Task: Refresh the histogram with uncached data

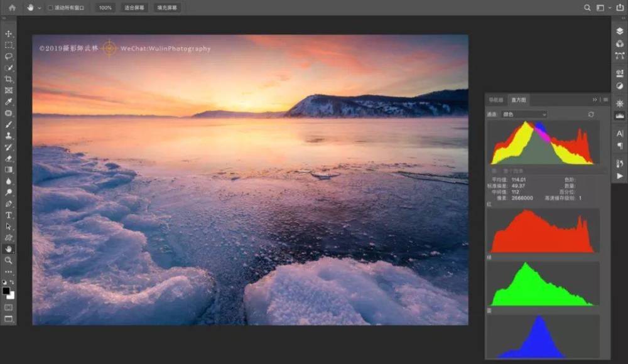Action: [591, 114]
